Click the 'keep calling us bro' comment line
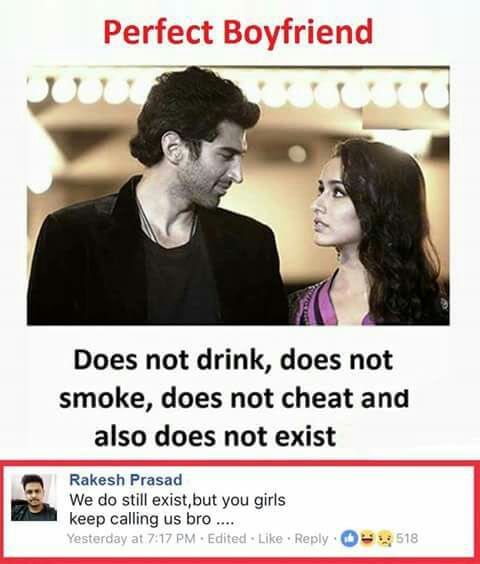 [x=151, y=519]
